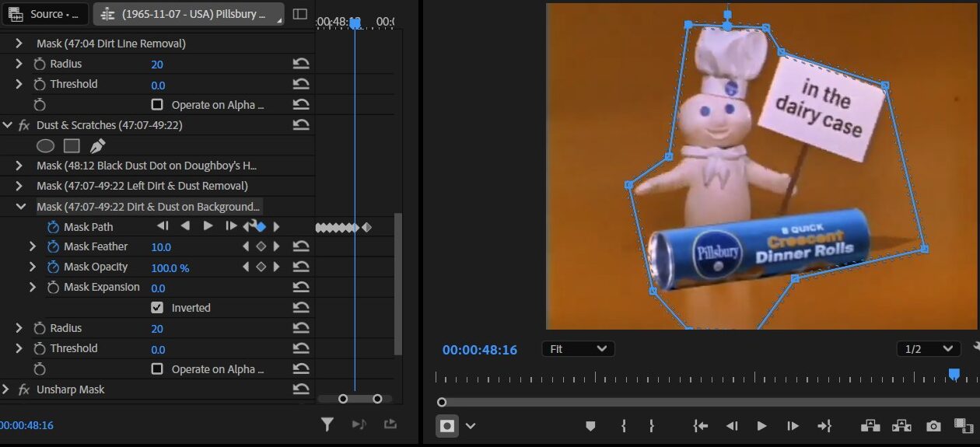Go to Out point in Program monitor
Viewport: 980px width, 447px height.
[x=824, y=426]
